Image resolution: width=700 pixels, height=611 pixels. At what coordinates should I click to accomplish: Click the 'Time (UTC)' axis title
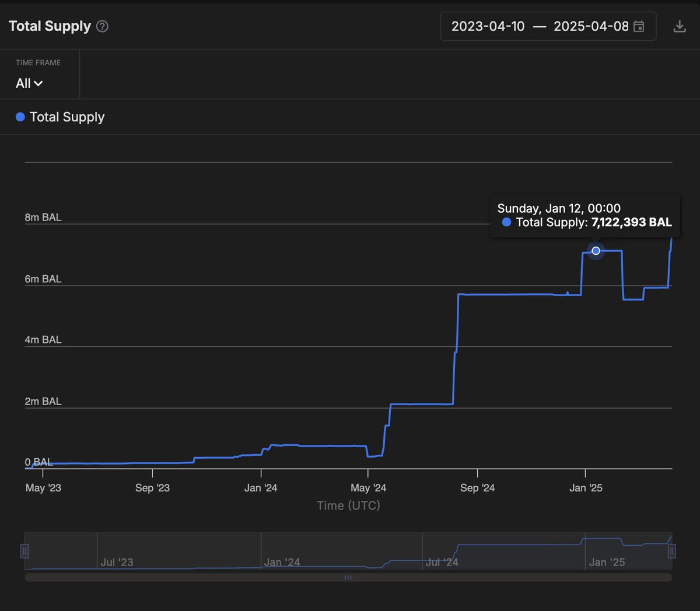pyautogui.click(x=348, y=506)
